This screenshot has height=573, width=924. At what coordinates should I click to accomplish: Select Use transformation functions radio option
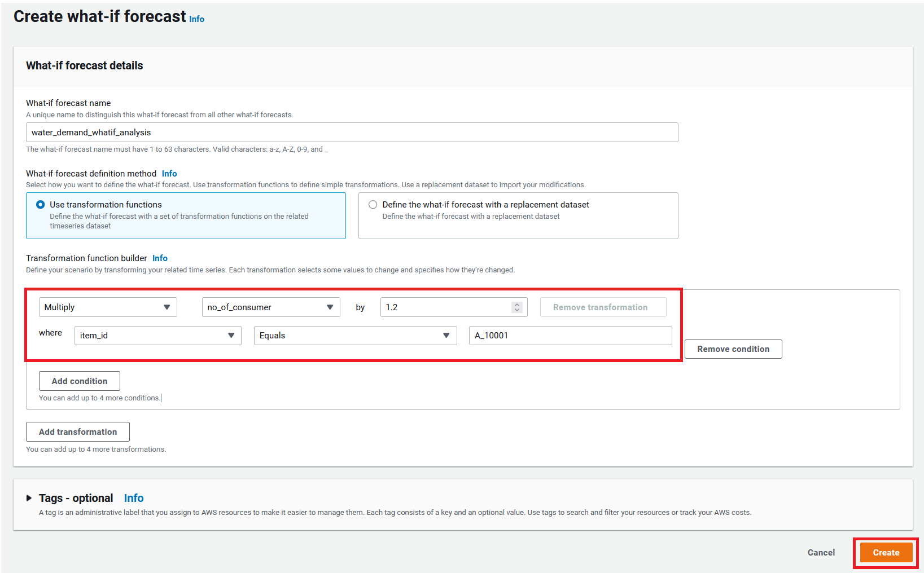tap(41, 205)
